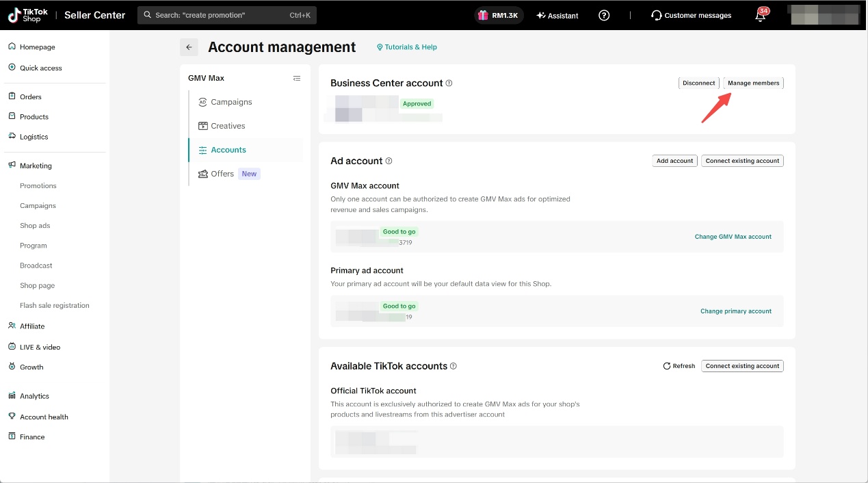868x483 pixels.
Task: Click the Business Center account info icon
Action: 449,83
